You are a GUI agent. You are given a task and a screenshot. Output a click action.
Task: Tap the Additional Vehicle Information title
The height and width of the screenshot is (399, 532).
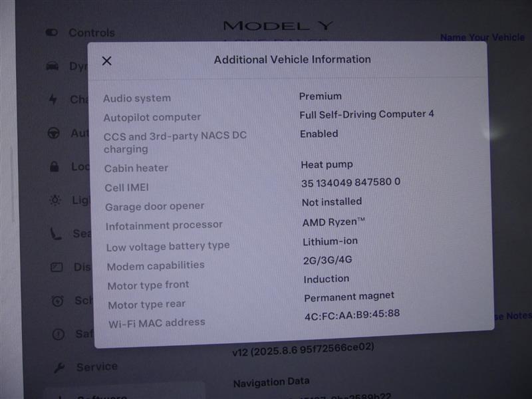pyautogui.click(x=292, y=59)
